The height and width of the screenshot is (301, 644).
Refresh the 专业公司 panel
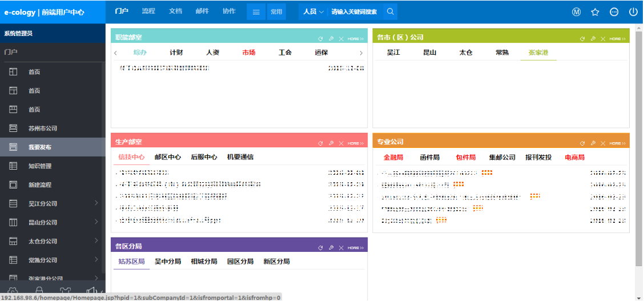(582, 143)
